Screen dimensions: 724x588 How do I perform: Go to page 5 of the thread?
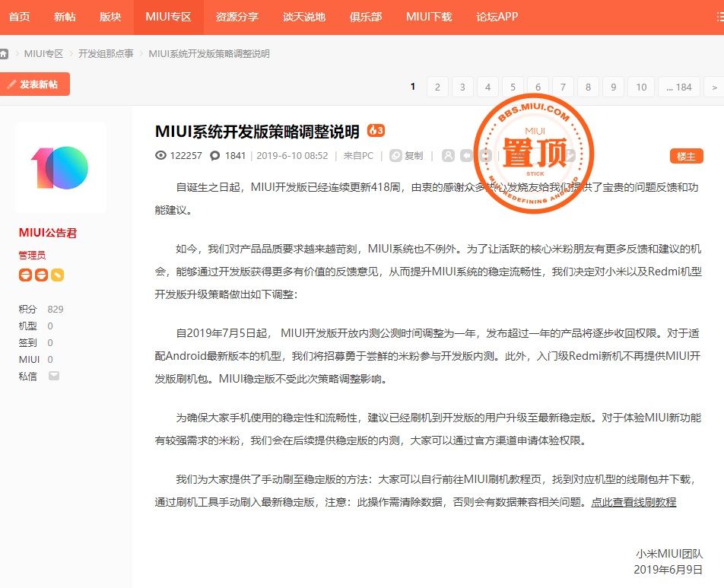point(513,87)
